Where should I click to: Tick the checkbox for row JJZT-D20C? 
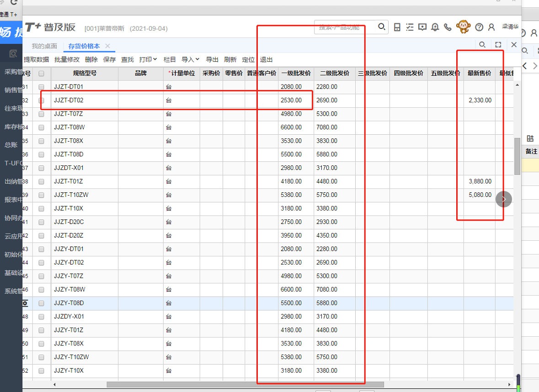tap(41, 222)
